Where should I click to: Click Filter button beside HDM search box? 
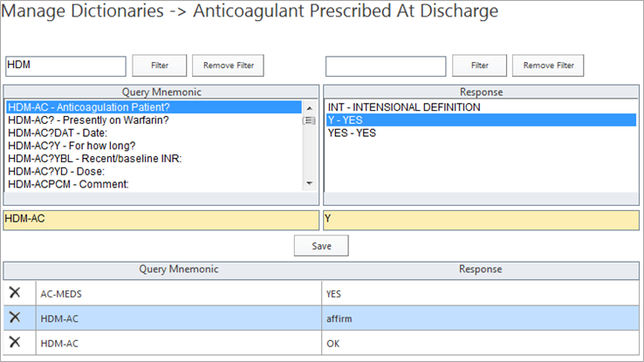[x=160, y=65]
